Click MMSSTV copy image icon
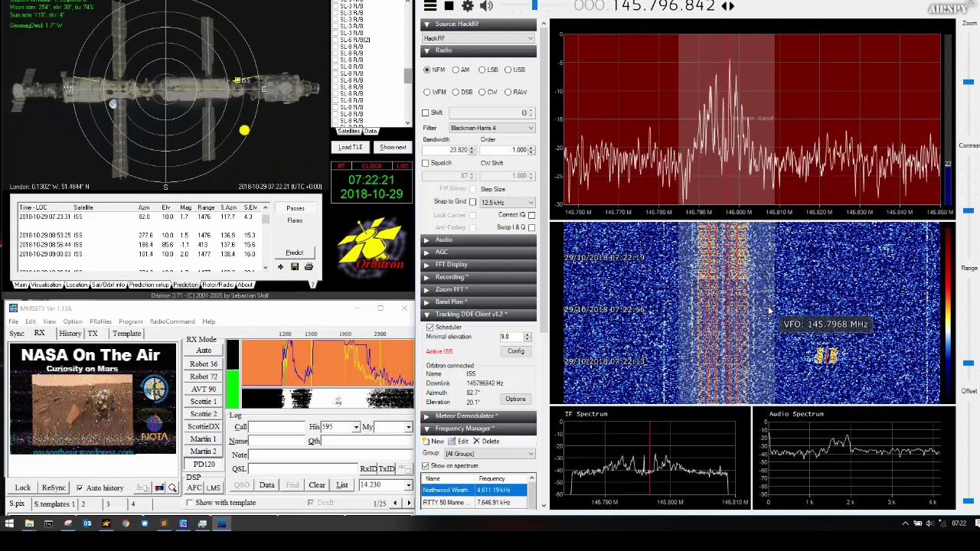 (143, 488)
